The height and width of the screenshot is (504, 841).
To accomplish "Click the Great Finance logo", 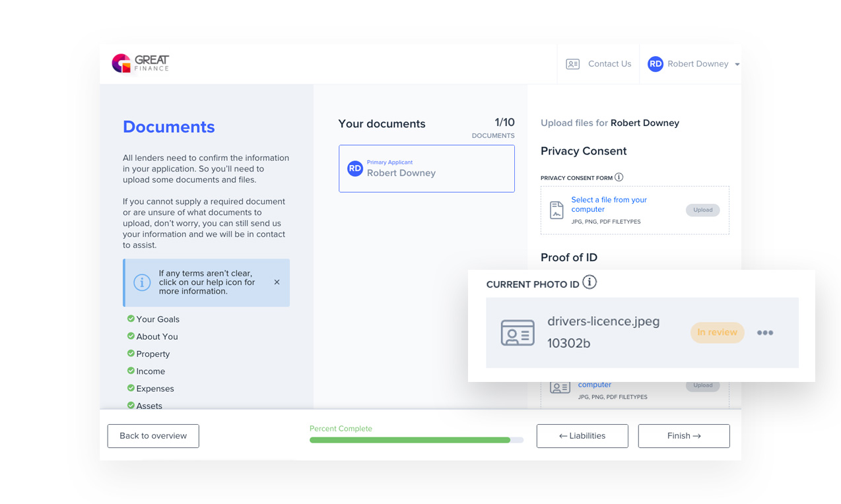I will tap(141, 63).
